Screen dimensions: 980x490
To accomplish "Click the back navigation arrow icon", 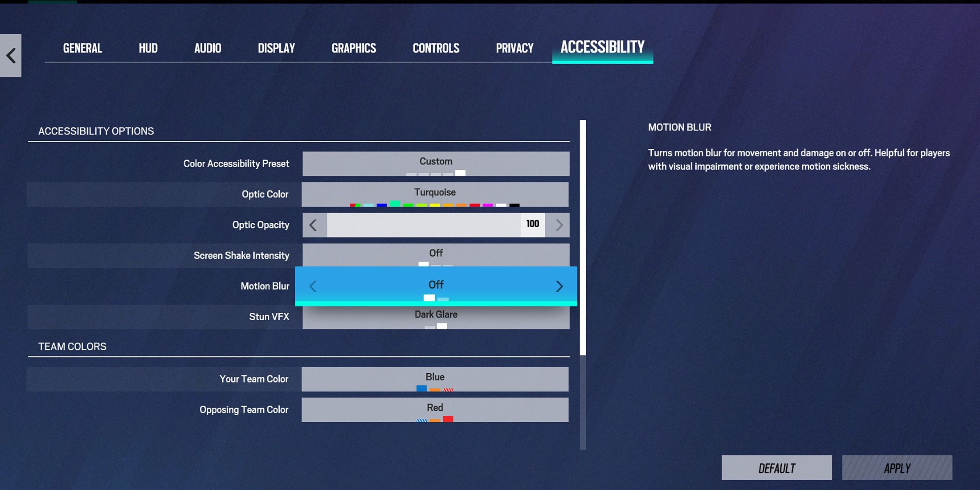I will (11, 54).
